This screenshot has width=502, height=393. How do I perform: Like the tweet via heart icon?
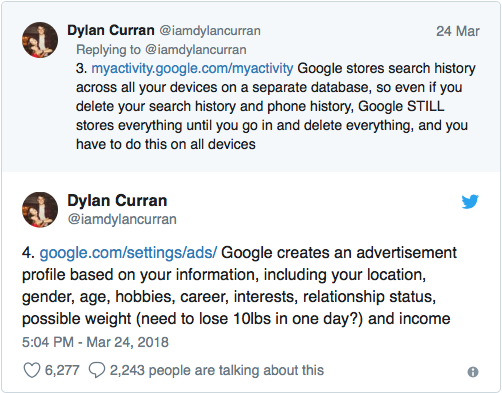coord(32,370)
